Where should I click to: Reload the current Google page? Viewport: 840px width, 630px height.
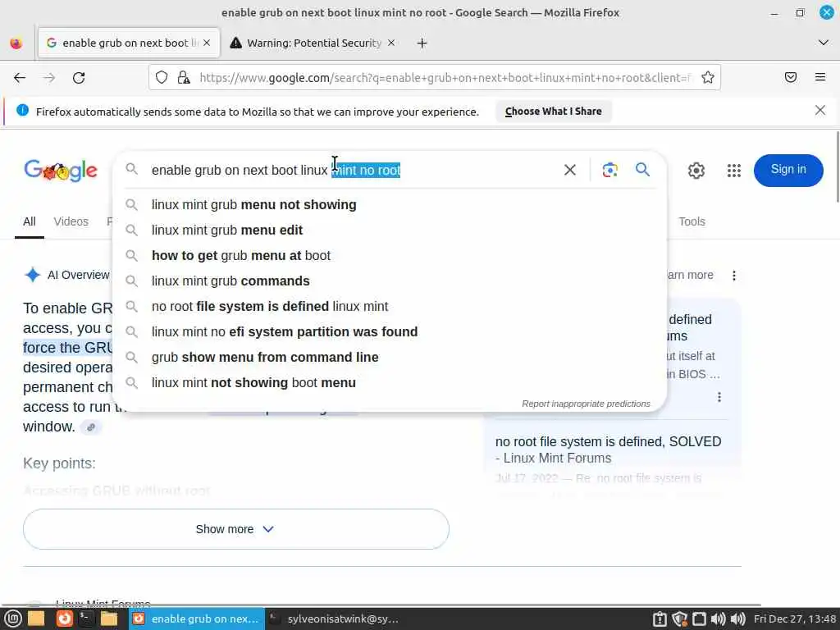pyautogui.click(x=79, y=78)
